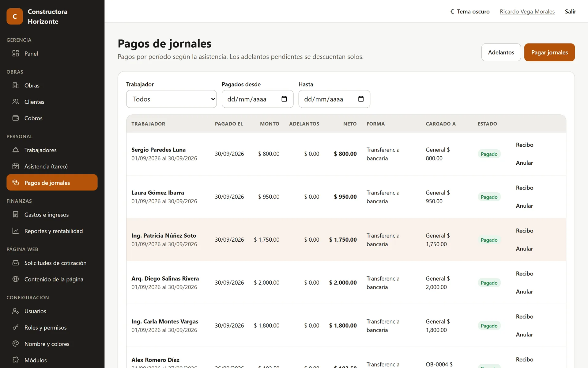
Task: Go to Trabajadores in the sidebar
Action: [52, 150]
